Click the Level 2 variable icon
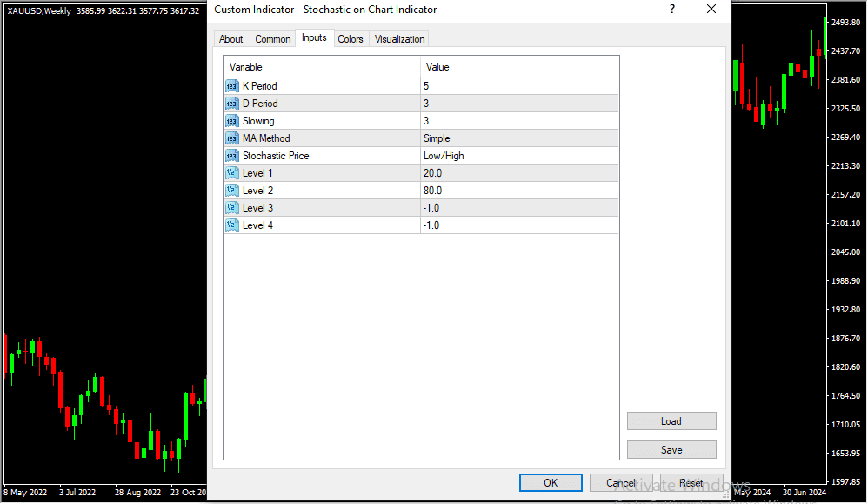The height and width of the screenshot is (504, 868). click(x=231, y=191)
